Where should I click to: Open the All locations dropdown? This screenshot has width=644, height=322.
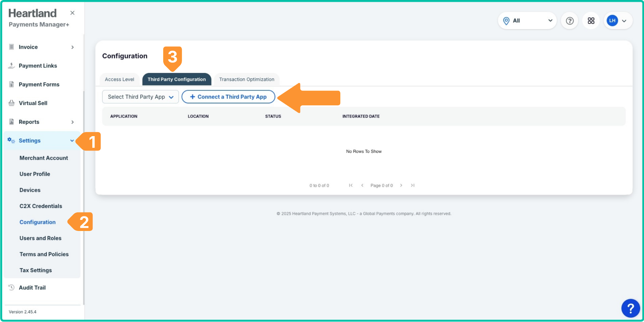point(527,21)
